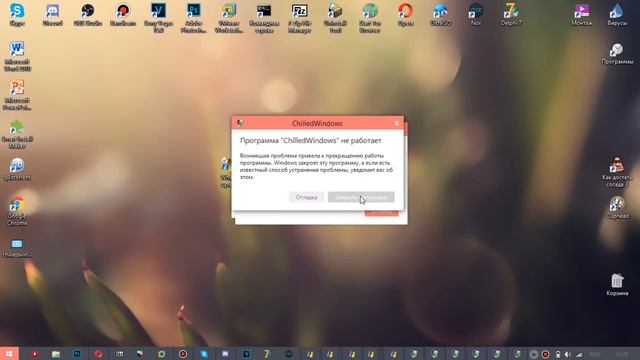Launch OBS Studio from the desktop
The width and height of the screenshot is (640, 360).
coord(88,15)
